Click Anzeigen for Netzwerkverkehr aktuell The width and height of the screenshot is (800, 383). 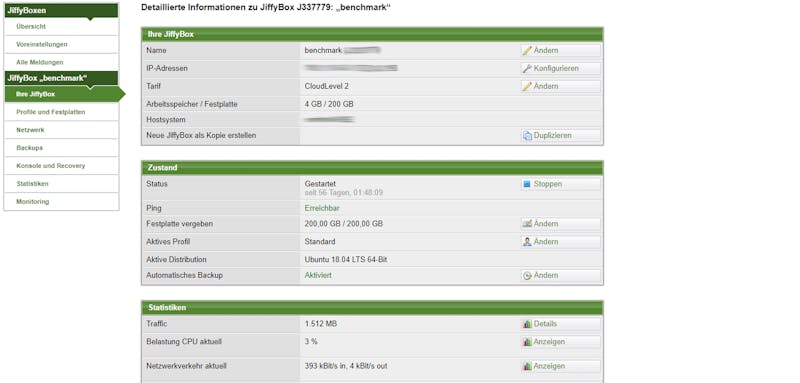pyautogui.click(x=561, y=366)
